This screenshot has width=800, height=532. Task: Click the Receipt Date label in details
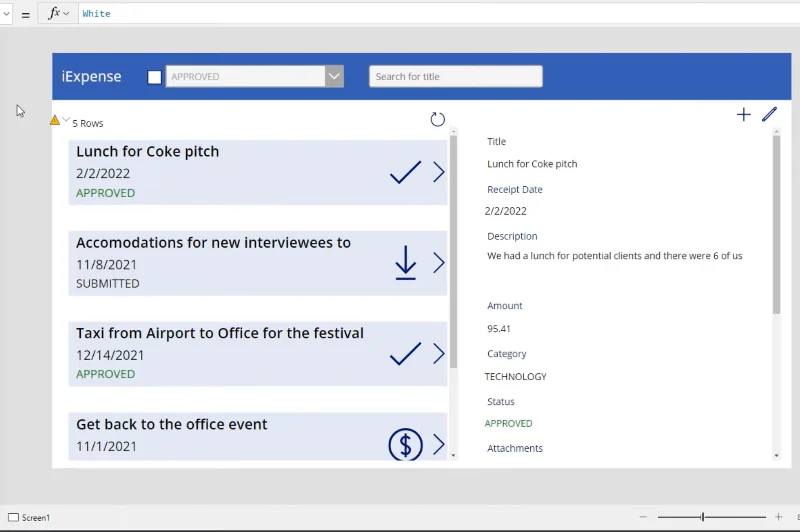515,189
